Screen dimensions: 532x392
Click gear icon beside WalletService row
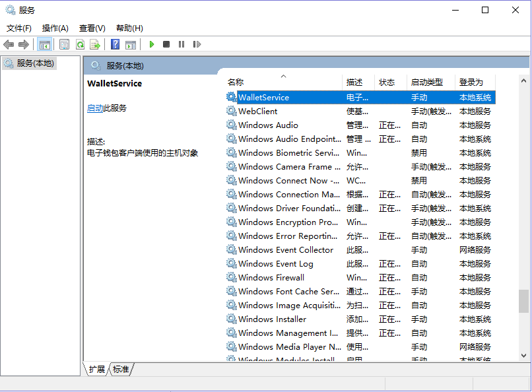click(x=232, y=97)
